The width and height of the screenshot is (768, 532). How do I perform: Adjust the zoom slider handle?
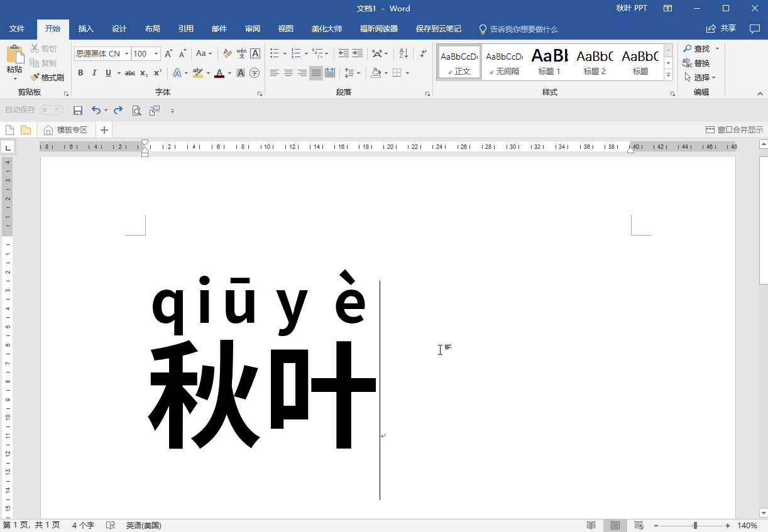pyautogui.click(x=694, y=525)
